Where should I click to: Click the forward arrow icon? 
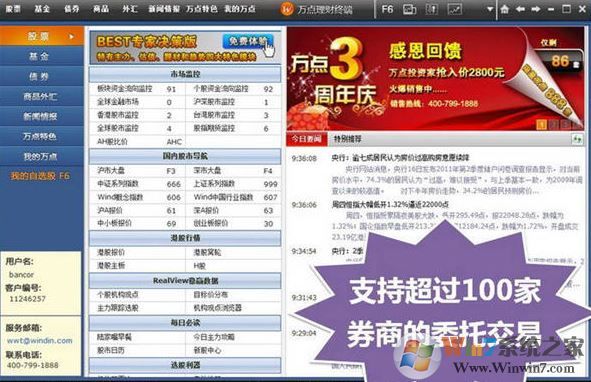[535, 9]
